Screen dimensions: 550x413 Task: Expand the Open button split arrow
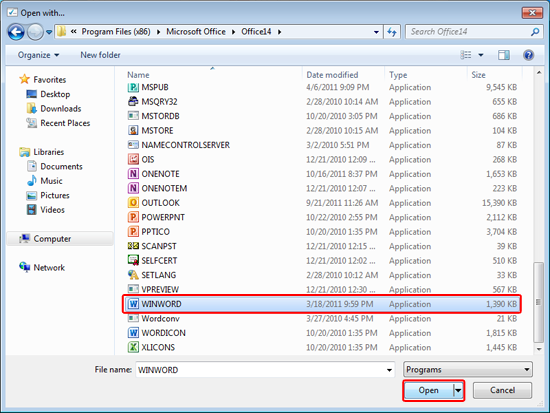[x=458, y=390]
